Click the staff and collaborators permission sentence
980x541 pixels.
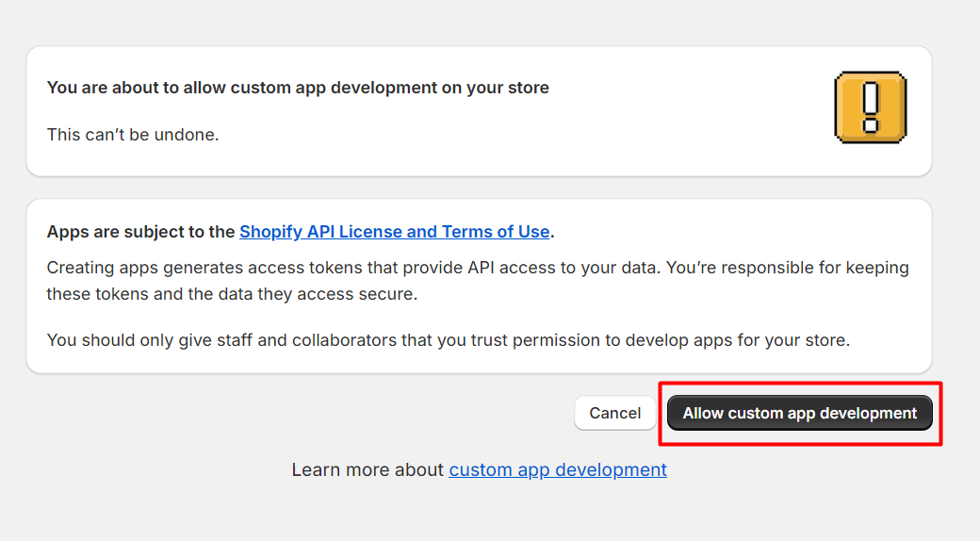click(x=448, y=339)
